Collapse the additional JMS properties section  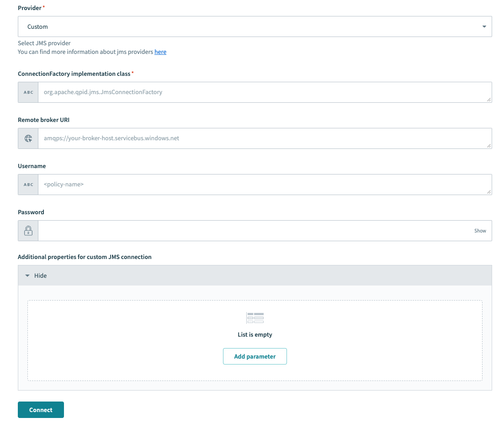tap(40, 275)
